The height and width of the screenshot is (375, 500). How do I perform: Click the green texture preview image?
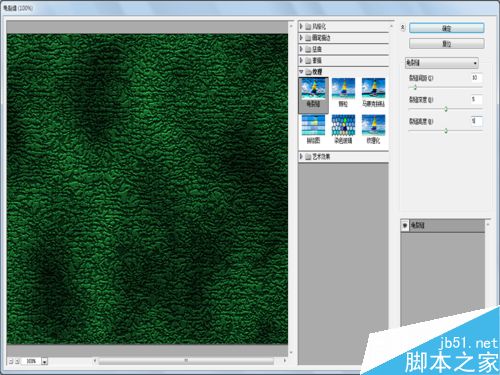(x=147, y=189)
